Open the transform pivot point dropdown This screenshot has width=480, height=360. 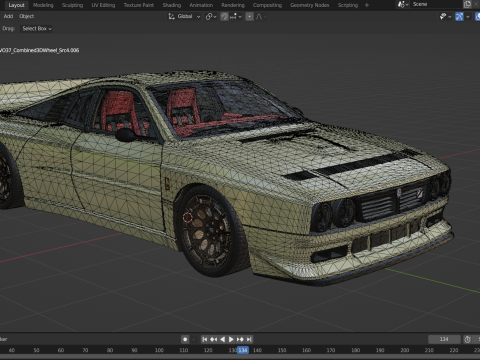(x=211, y=16)
